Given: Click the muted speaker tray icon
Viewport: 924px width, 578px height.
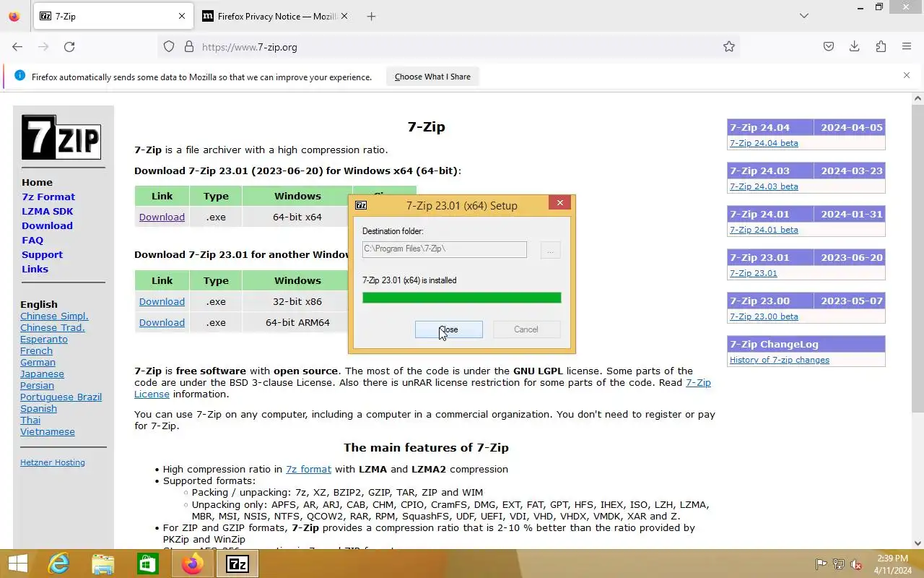Looking at the screenshot, I should coord(856,564).
